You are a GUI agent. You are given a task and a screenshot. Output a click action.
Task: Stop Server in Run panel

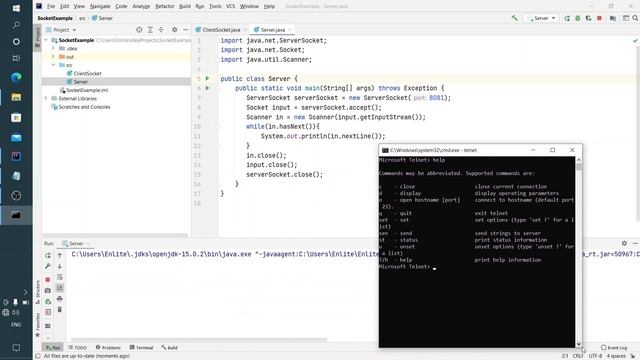pos(48,280)
